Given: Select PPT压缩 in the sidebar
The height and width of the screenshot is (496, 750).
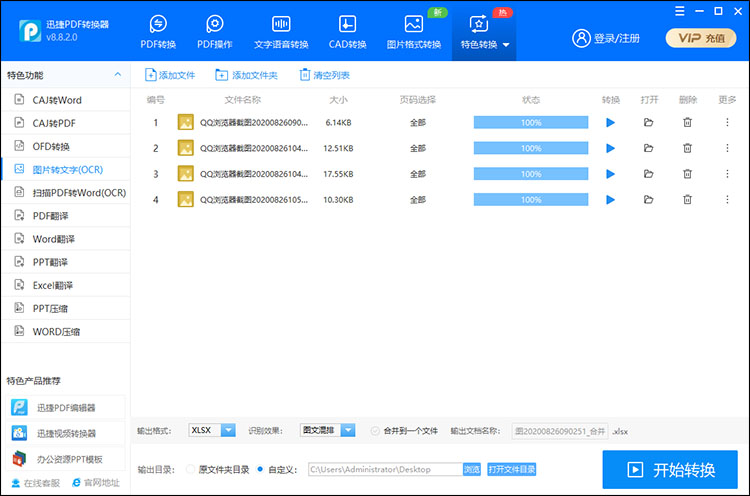Looking at the screenshot, I should 66,309.
